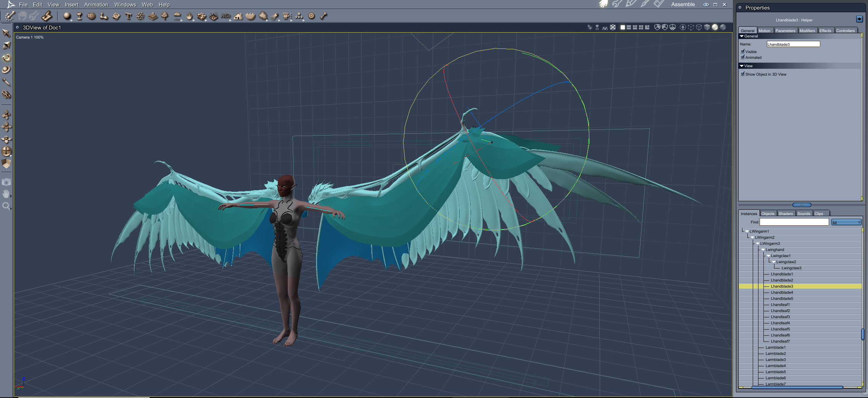Insert a vertex mesh object
The height and width of the screenshot is (398, 868).
(x=91, y=16)
